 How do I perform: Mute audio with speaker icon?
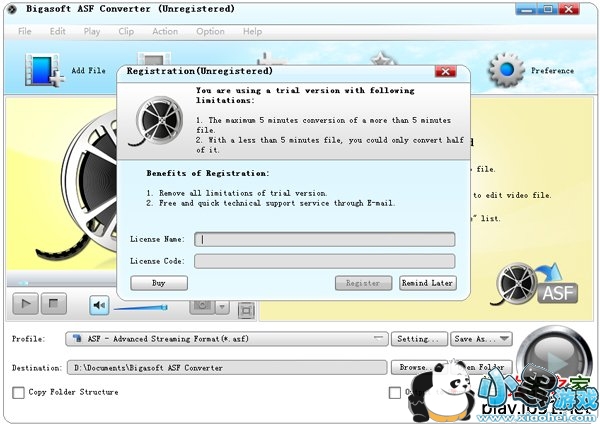(x=99, y=305)
